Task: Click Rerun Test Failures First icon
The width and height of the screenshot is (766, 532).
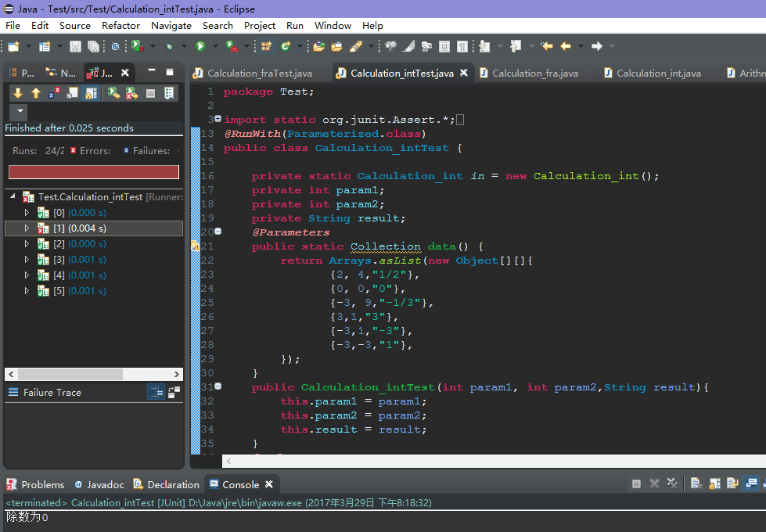Action: coord(131,93)
